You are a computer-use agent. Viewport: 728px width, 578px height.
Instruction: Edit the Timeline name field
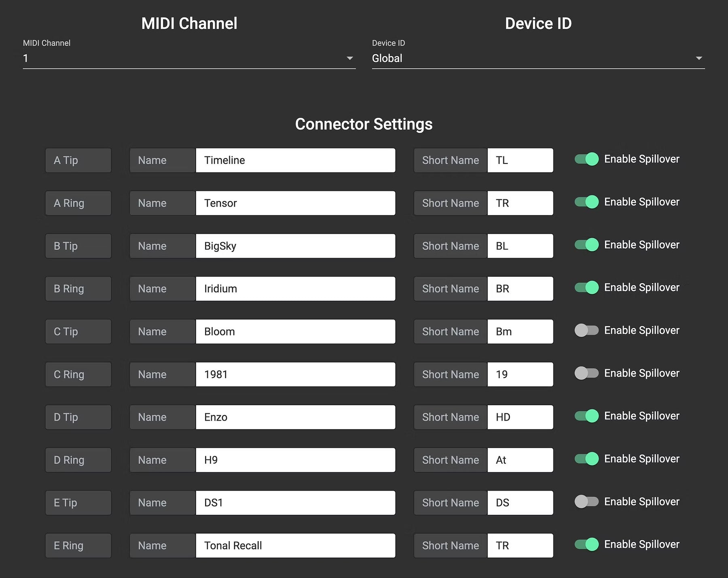click(x=296, y=160)
